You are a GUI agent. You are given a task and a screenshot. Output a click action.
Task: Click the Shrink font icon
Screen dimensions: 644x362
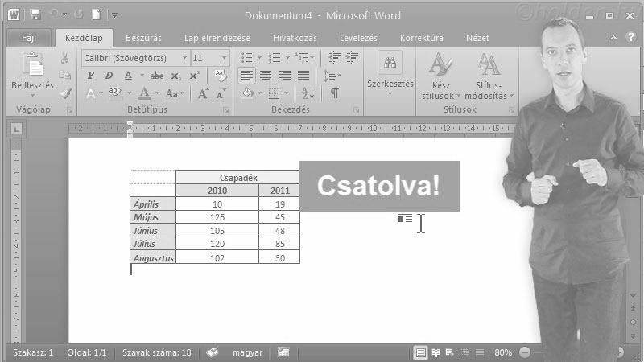221,93
